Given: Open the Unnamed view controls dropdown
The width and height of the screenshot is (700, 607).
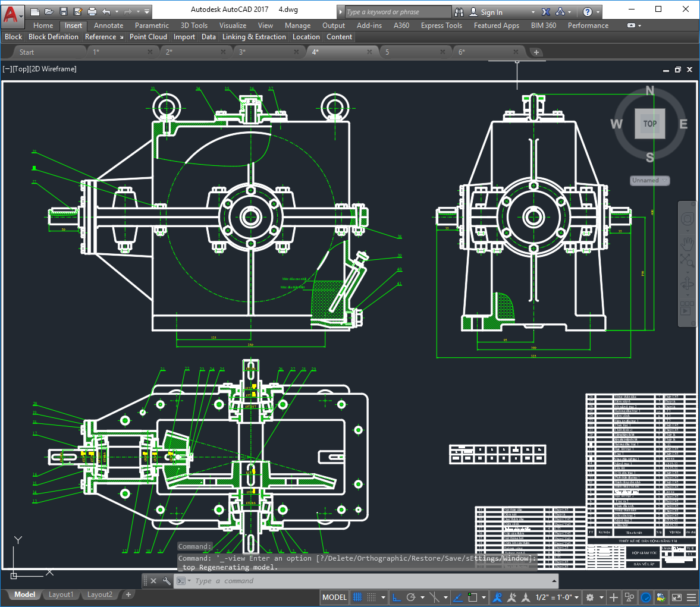Looking at the screenshot, I should [649, 180].
